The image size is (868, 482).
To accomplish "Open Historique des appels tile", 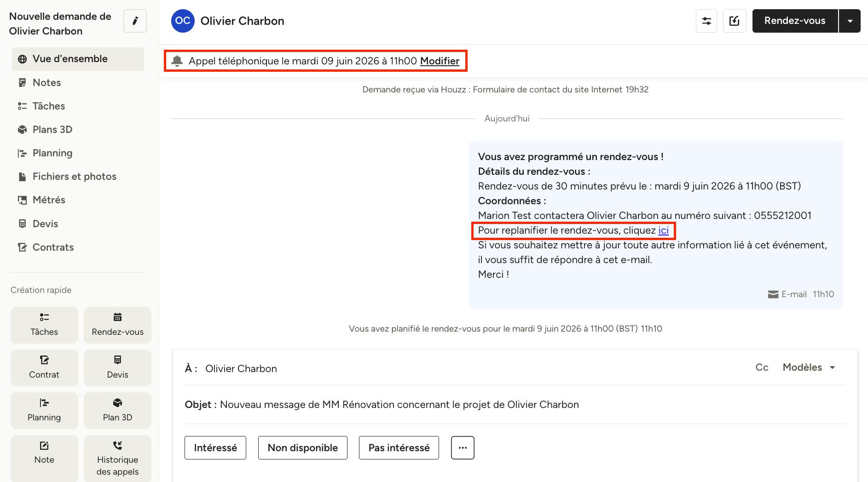I will pos(117,458).
